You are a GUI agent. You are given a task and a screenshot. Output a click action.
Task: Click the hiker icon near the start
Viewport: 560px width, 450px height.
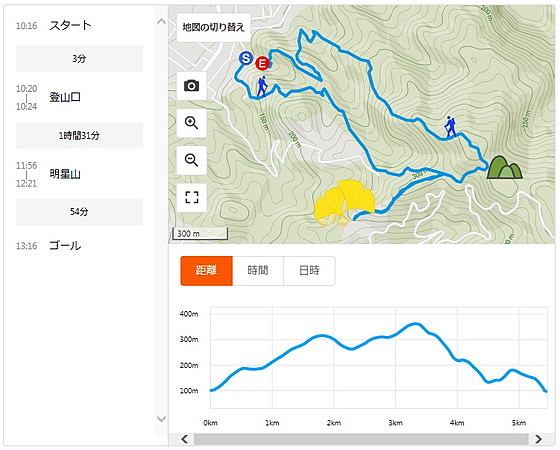click(262, 86)
